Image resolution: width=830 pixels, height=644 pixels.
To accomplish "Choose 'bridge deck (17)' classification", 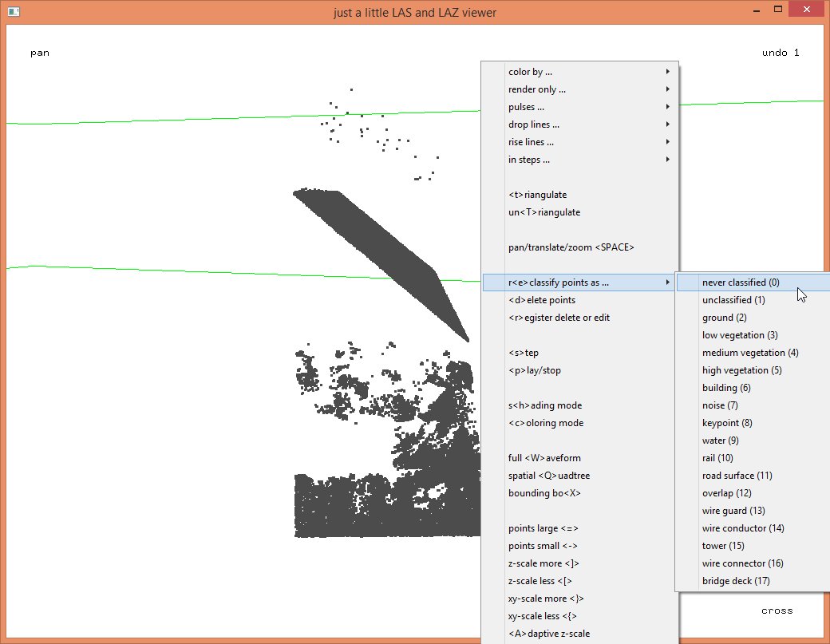I will (x=736, y=581).
